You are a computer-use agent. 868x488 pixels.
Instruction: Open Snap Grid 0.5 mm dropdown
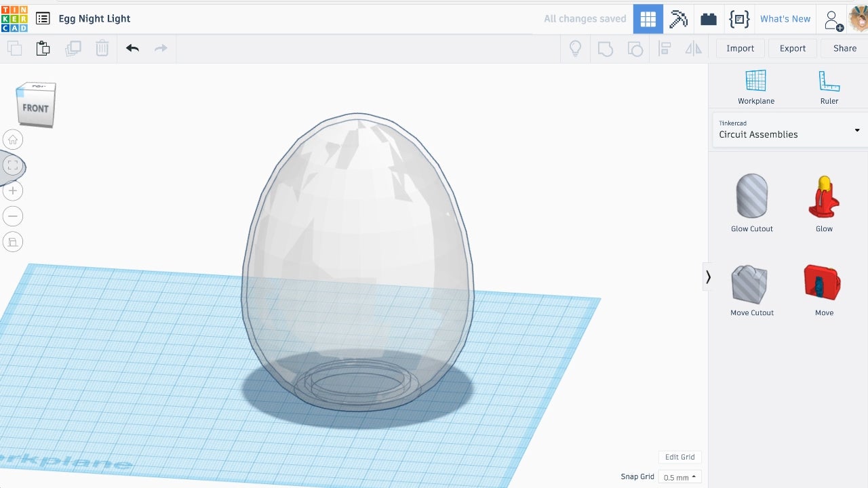679,477
